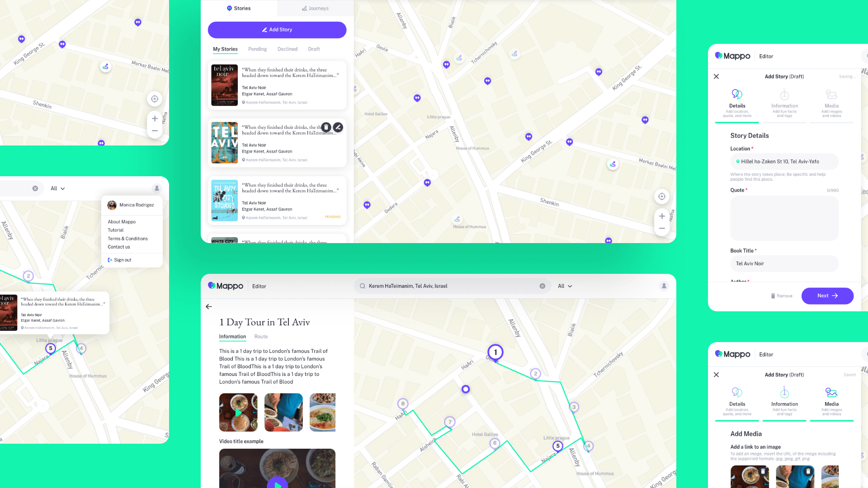Click the user avatar icon in left panel
The width and height of the screenshot is (868, 488).
point(156,188)
